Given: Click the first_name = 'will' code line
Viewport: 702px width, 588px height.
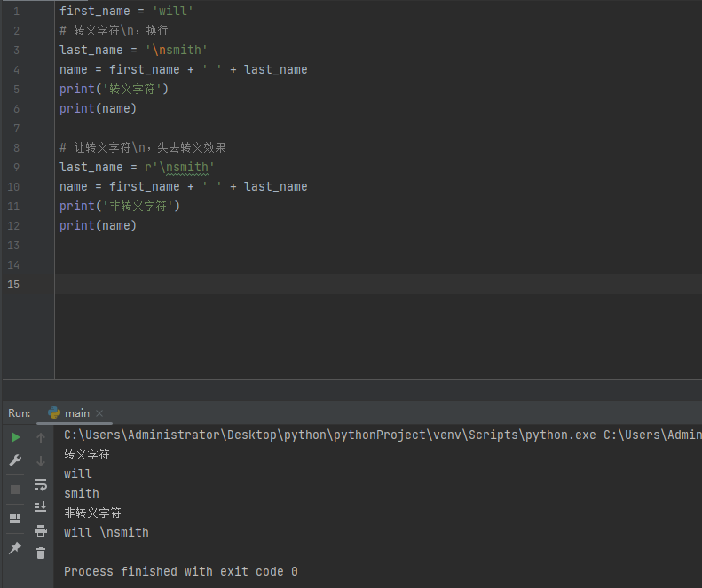Looking at the screenshot, I should tap(126, 11).
